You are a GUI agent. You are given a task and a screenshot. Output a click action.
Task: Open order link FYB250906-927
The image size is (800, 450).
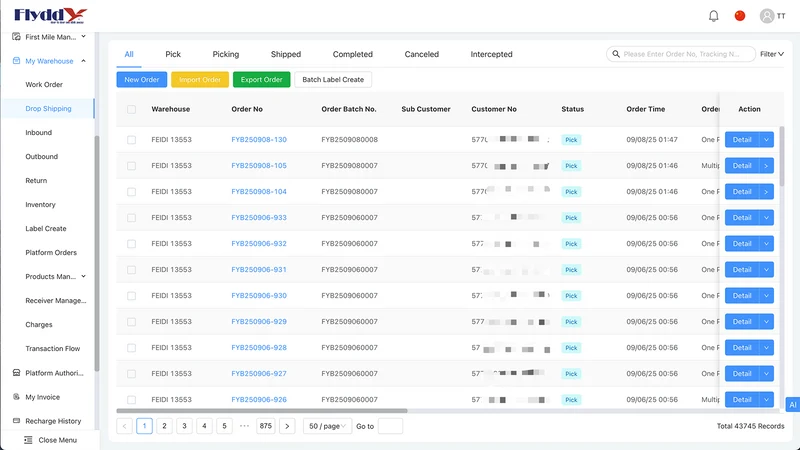(259, 374)
